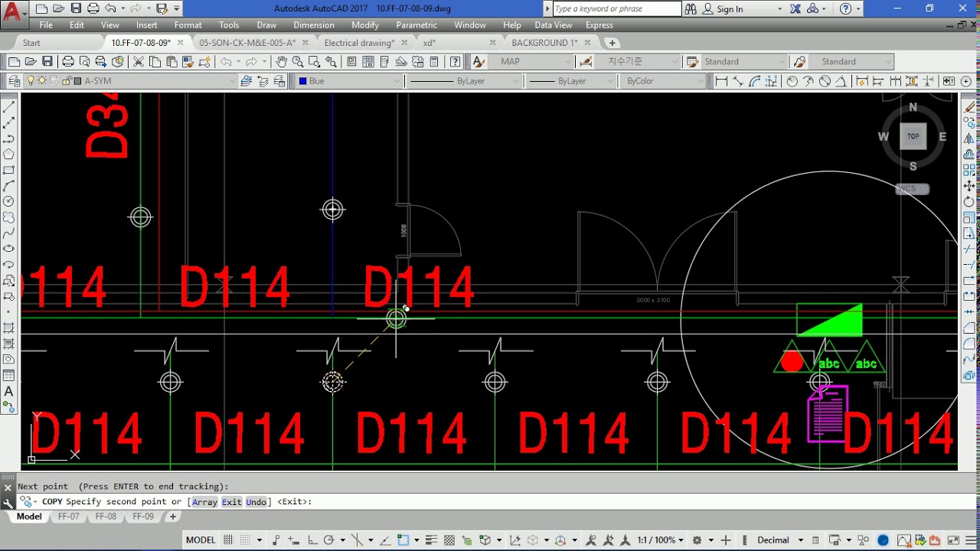Image resolution: width=980 pixels, height=551 pixels.
Task: Click the Undo option in command line
Action: (256, 502)
